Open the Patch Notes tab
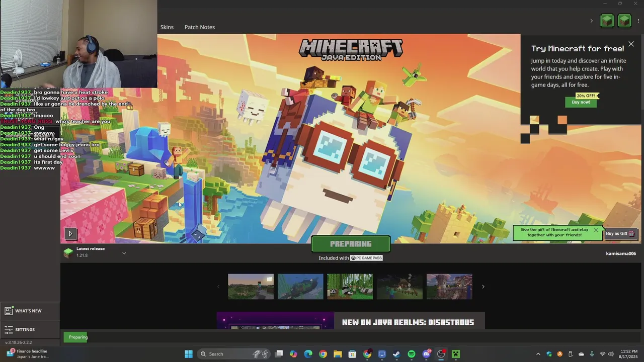 [199, 27]
